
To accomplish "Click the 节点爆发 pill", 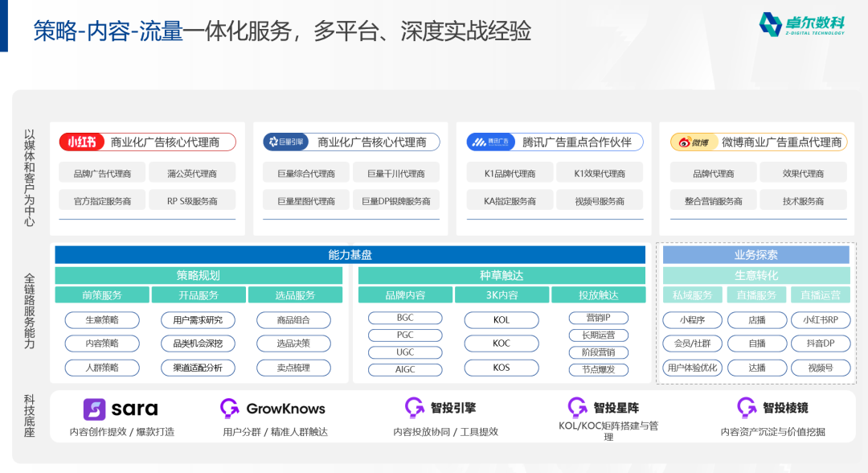I will [599, 369].
